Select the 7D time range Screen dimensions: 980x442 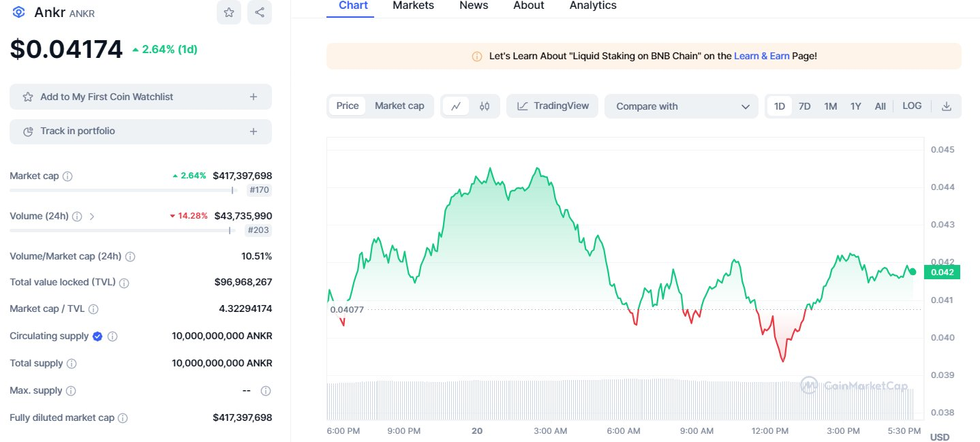click(x=804, y=106)
